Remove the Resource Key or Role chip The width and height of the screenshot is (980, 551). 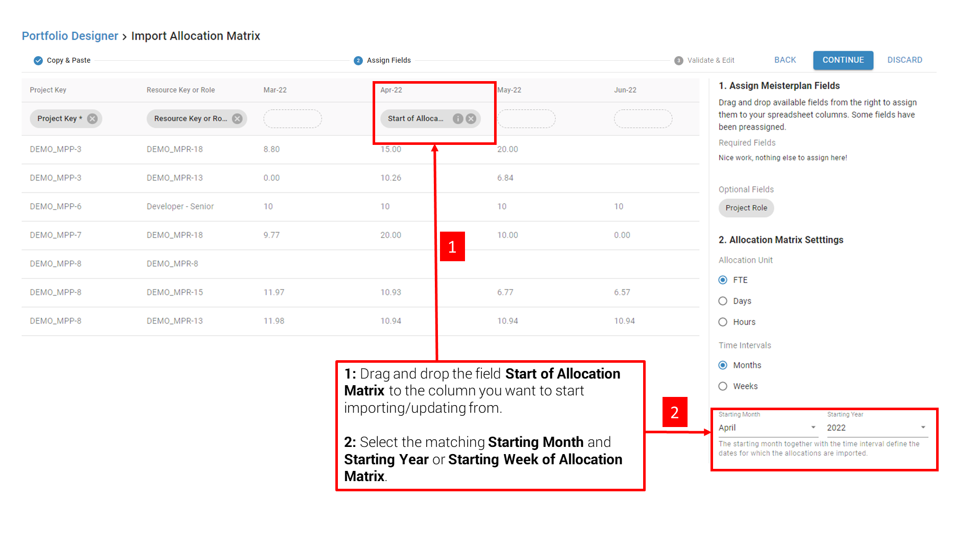point(237,118)
